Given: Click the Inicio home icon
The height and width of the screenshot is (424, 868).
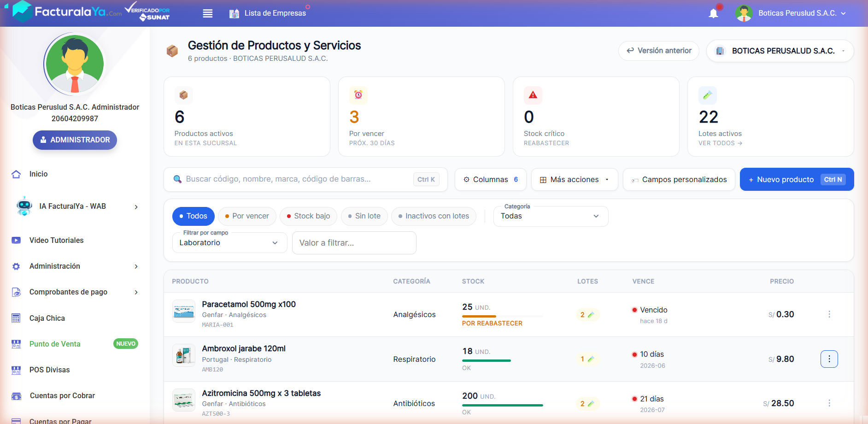Looking at the screenshot, I should pyautogui.click(x=16, y=174).
